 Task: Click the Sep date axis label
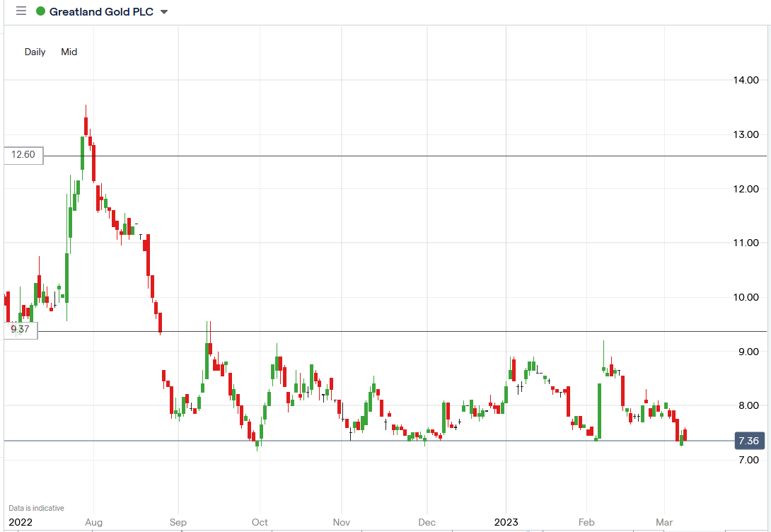coord(178,522)
